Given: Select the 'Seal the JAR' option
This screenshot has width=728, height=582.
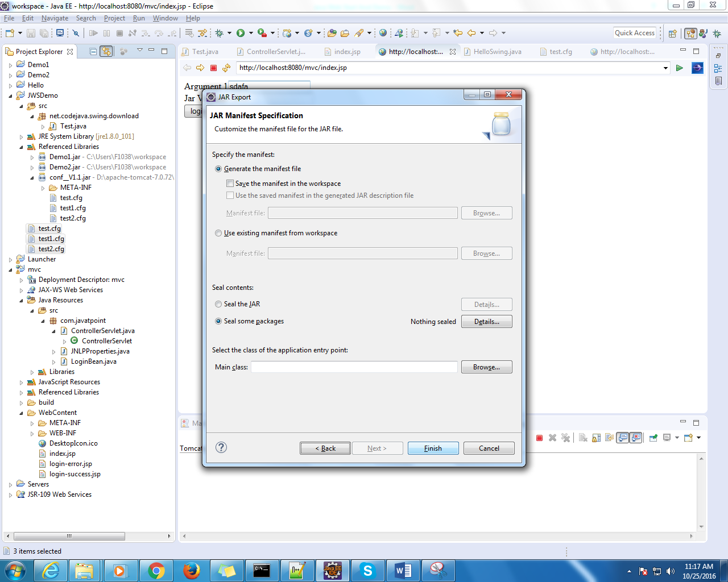Looking at the screenshot, I should pos(218,304).
